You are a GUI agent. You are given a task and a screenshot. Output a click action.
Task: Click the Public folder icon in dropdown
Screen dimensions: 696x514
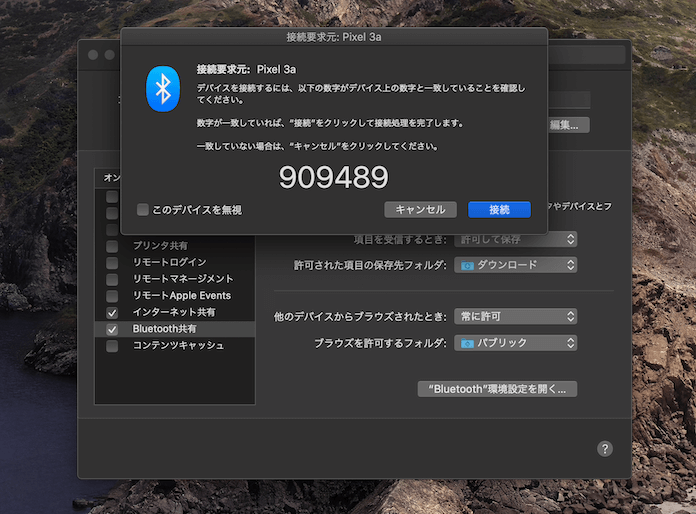(x=467, y=343)
